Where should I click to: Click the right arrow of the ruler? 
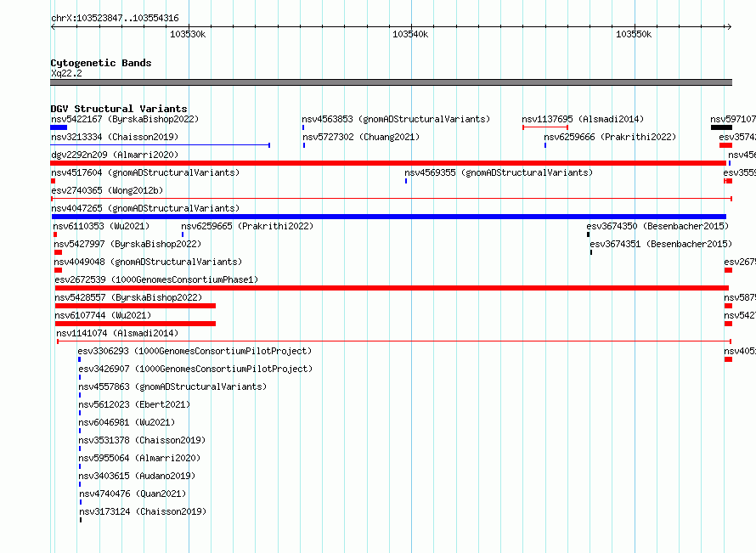coord(729,26)
